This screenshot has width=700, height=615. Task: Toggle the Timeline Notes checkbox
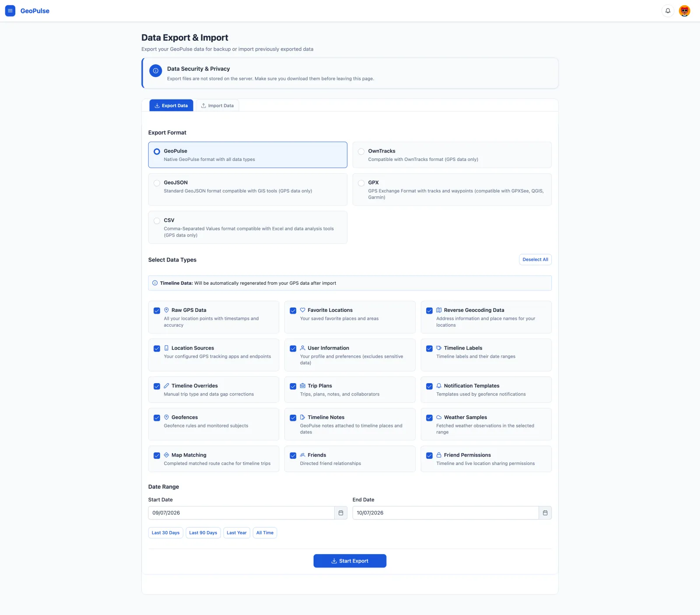tap(293, 418)
